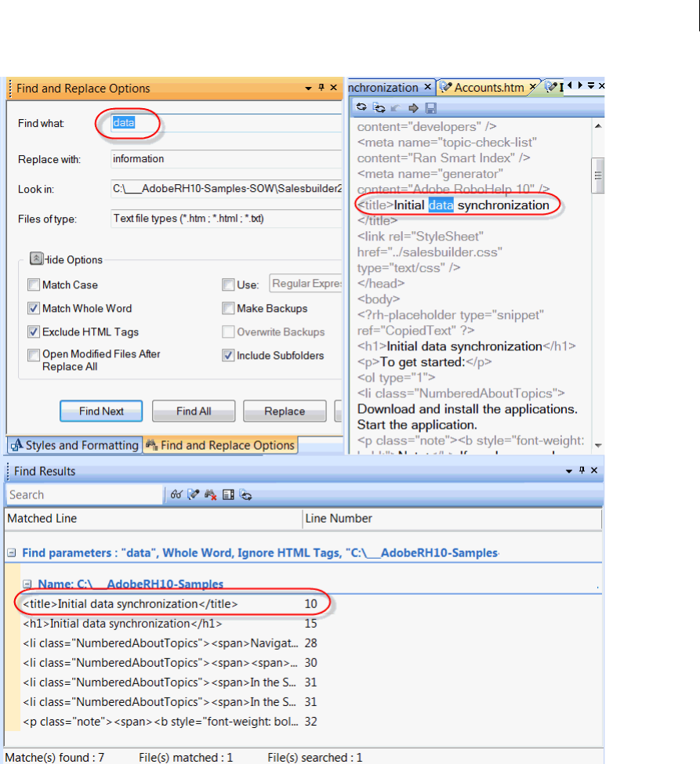This screenshot has width=700, height=764.
Task: Enable the Use regular expression checkbox
Action: 228,284
